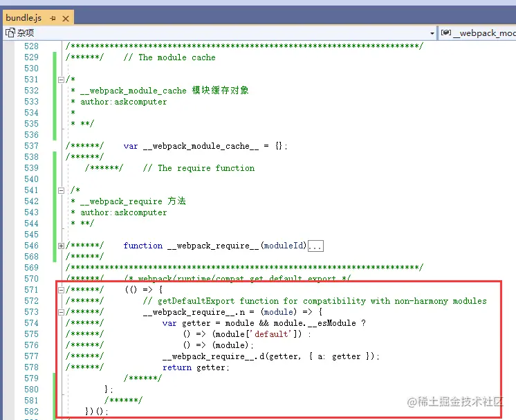Click the member icon beside __webpack_mod
The image size is (516, 420).
point(446,33)
